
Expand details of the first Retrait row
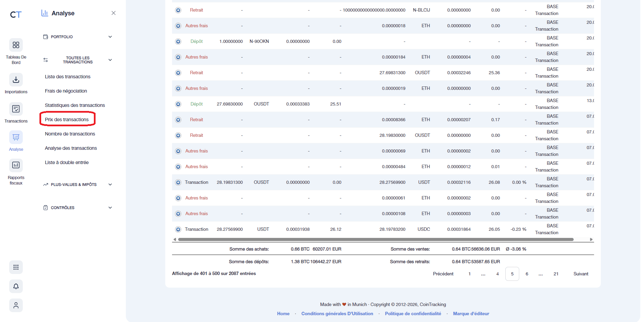pyautogui.click(x=178, y=10)
